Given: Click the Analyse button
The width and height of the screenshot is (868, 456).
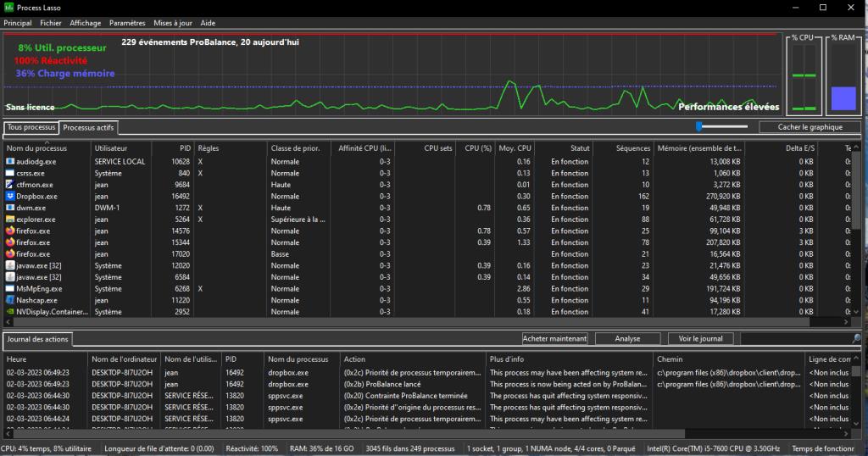Looking at the screenshot, I should [627, 339].
